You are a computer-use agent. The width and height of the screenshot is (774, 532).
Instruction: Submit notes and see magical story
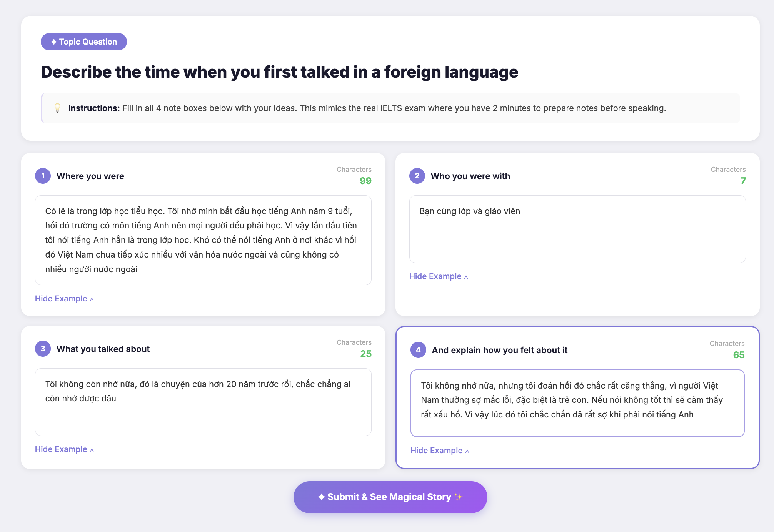tap(390, 497)
